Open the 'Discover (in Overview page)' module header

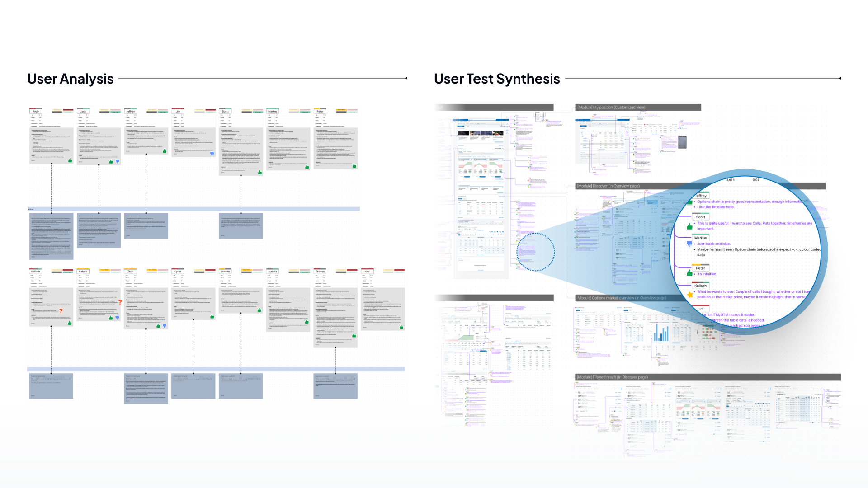(x=608, y=186)
